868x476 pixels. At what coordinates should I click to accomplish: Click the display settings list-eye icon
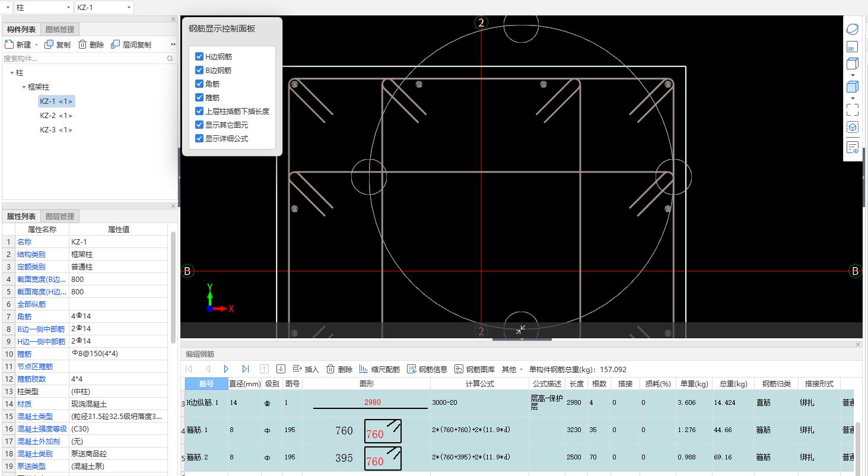[x=853, y=147]
